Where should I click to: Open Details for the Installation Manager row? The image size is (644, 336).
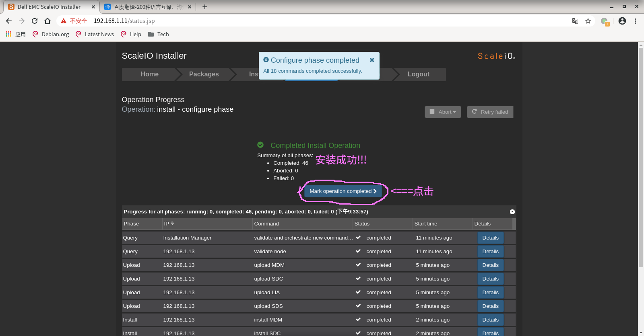[x=490, y=238]
